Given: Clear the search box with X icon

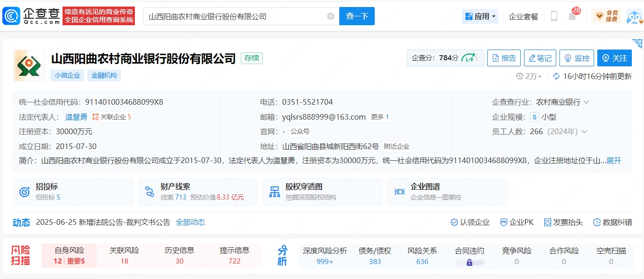Looking at the screenshot, I should [330, 16].
